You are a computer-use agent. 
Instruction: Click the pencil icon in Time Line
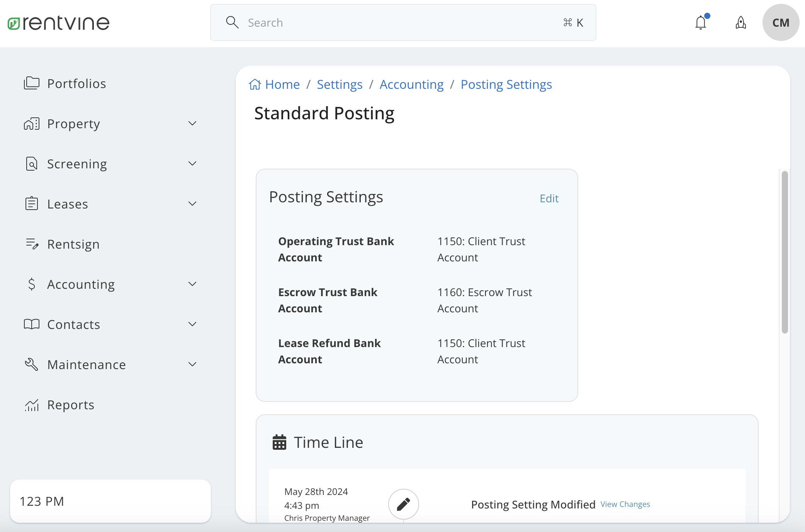(x=403, y=504)
